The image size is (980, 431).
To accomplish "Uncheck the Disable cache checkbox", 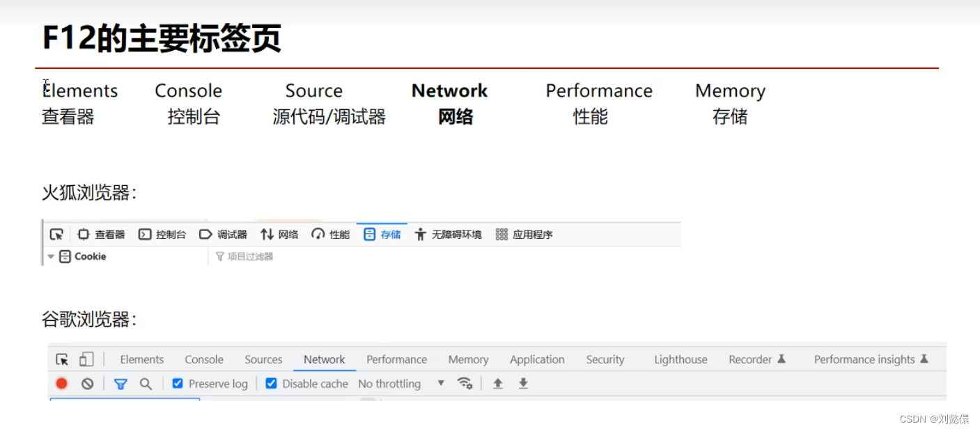I will click(271, 384).
